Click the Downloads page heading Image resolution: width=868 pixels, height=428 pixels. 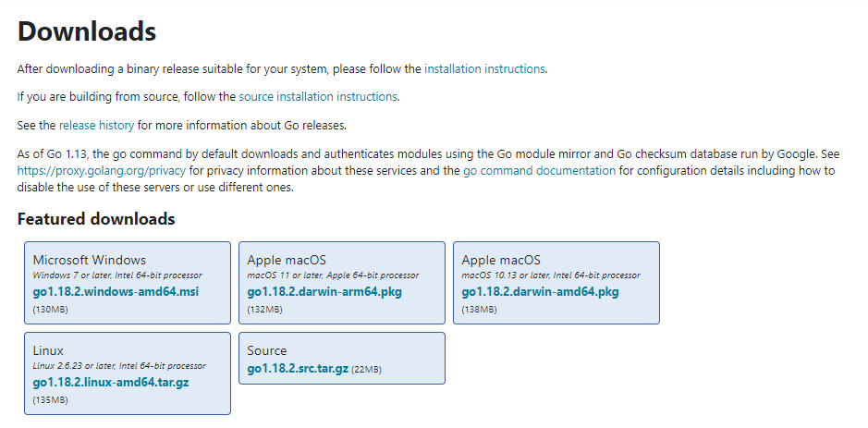(87, 31)
